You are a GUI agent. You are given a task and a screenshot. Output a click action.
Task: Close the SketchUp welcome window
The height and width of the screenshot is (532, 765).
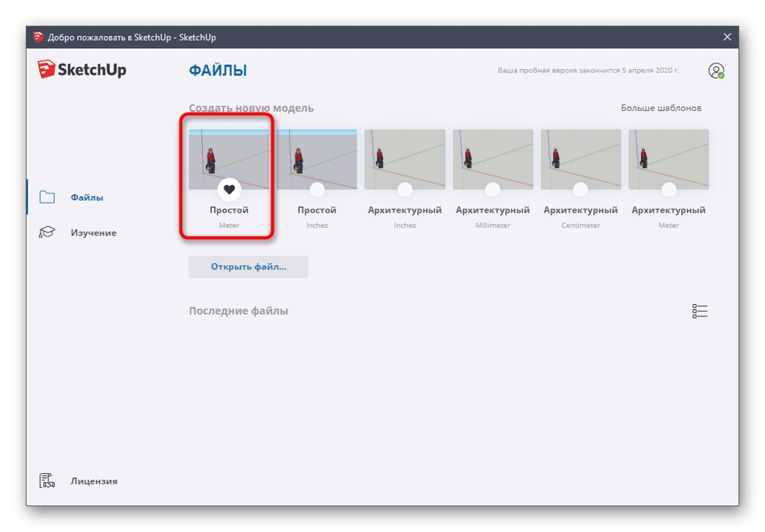(727, 37)
